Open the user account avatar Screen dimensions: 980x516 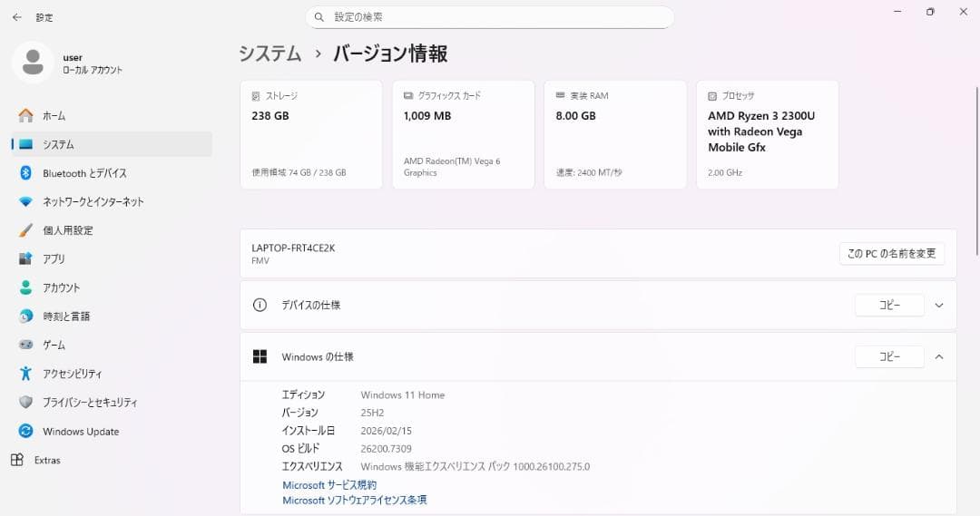(33, 63)
